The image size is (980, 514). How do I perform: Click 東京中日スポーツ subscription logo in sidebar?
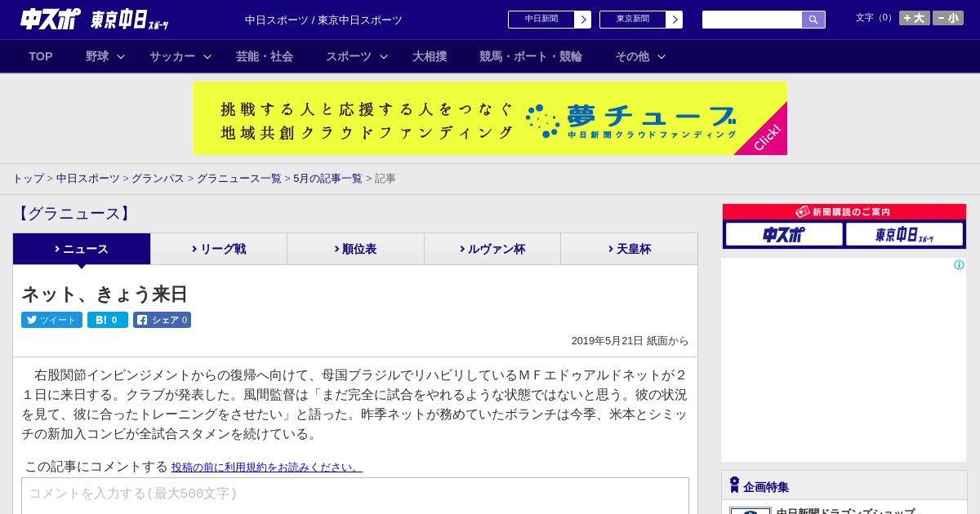[x=904, y=234]
